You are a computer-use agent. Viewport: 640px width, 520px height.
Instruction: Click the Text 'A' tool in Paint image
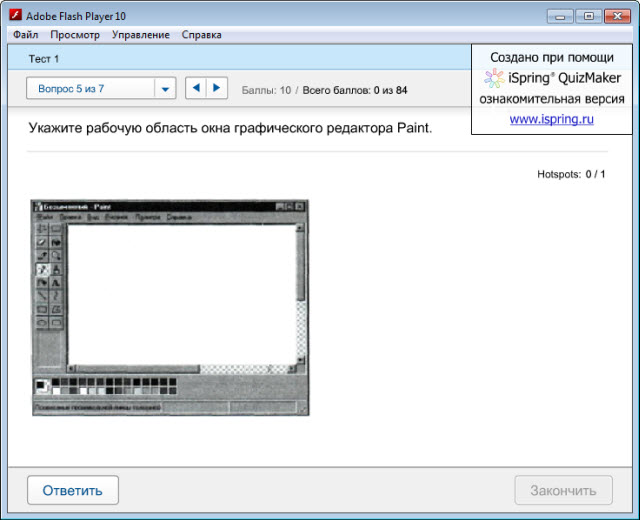click(x=56, y=283)
